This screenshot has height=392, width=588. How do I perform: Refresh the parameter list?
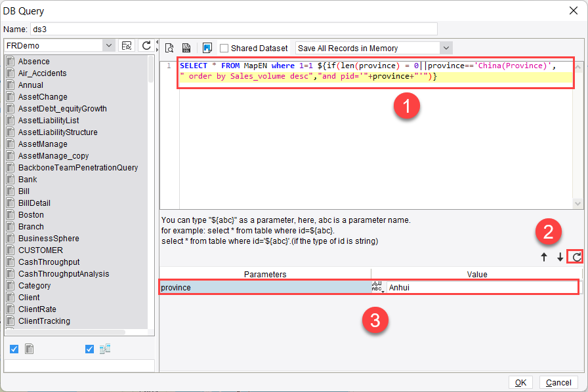point(574,256)
